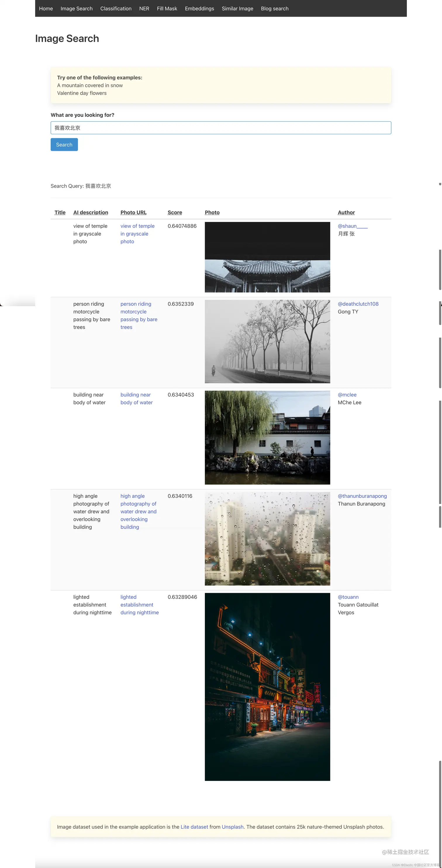Click AI description 'building near body of water' text

89,398
